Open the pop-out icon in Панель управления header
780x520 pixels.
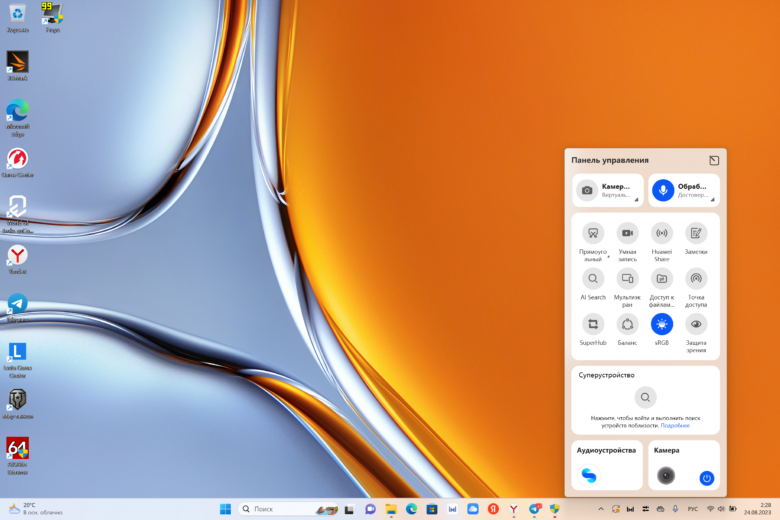(x=714, y=160)
